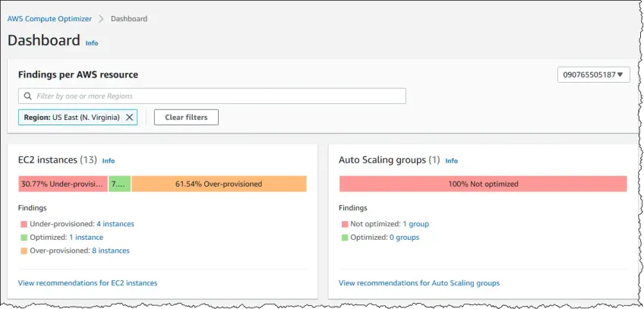The width and height of the screenshot is (644, 309).
Task: Click the orange Over-provisioned legend square
Action: pos(24,251)
